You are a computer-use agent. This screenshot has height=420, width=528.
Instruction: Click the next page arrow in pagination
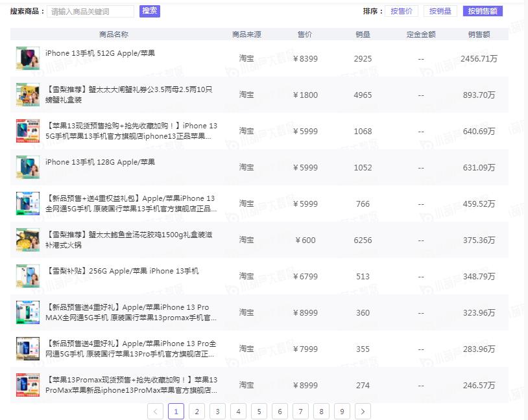pos(363,411)
